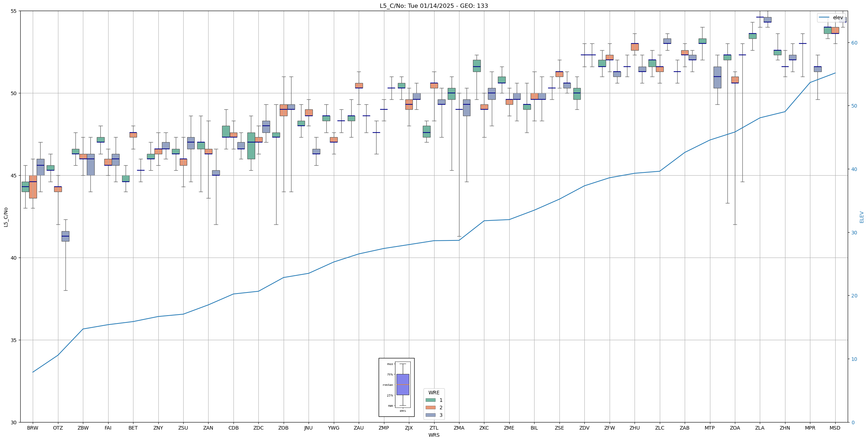The width and height of the screenshot is (868, 441).
Task: Click the WRE legend title
Action: 434,393
